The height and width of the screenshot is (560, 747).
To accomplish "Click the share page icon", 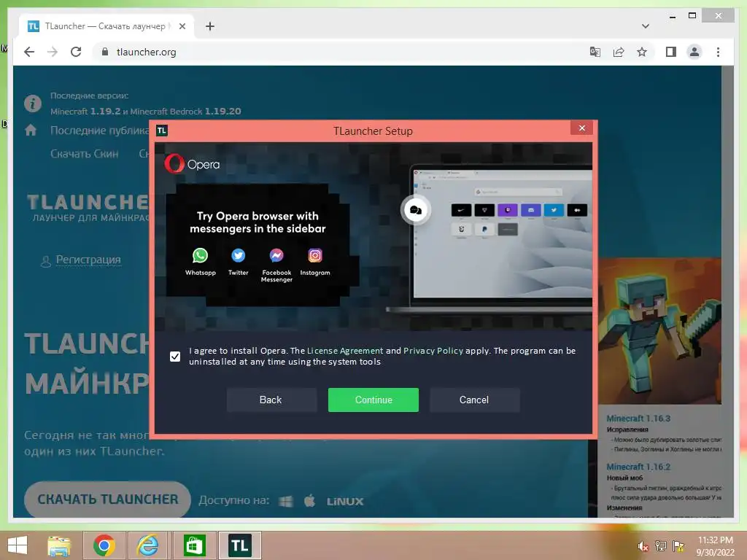I will [619, 52].
